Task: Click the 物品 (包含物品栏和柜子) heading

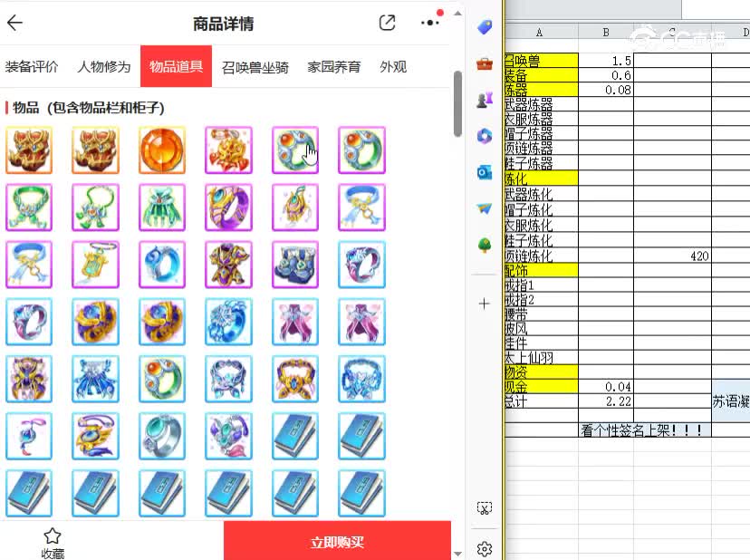Action: 89,108
